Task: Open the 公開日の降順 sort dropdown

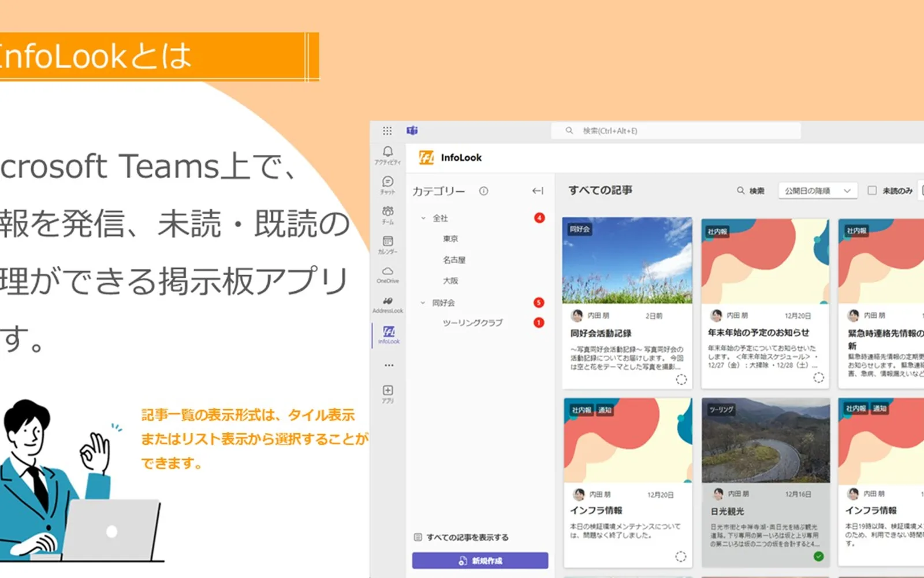Action: point(818,191)
